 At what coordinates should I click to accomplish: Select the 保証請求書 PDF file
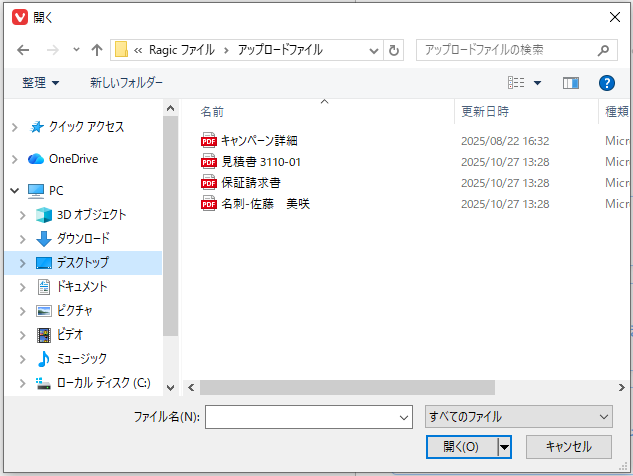pyautogui.click(x=250, y=183)
